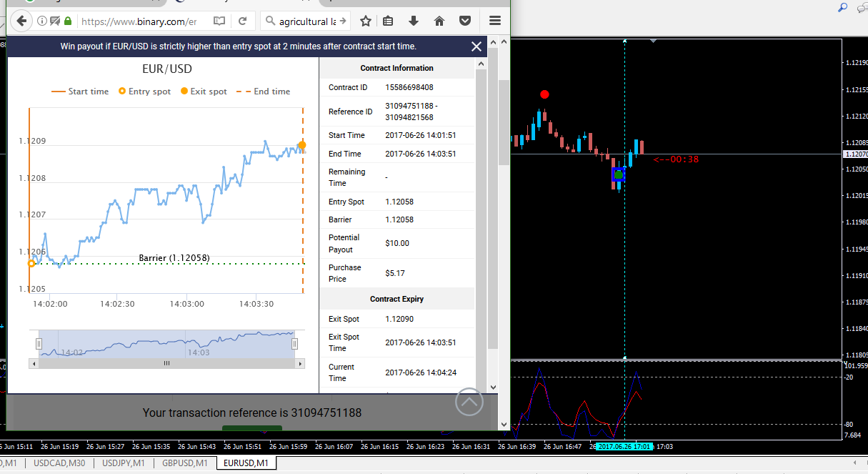
Task: Switch to the USDCAD,M30 chart tab
Action: 60,463
